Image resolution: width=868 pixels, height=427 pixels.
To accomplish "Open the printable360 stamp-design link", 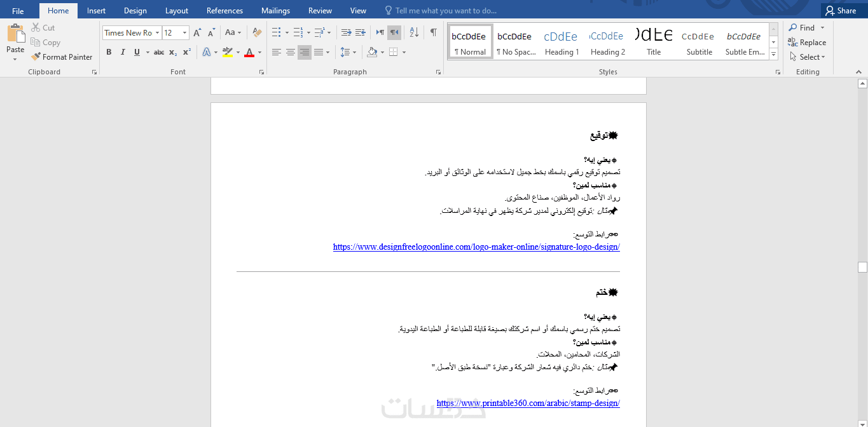I will [528, 403].
